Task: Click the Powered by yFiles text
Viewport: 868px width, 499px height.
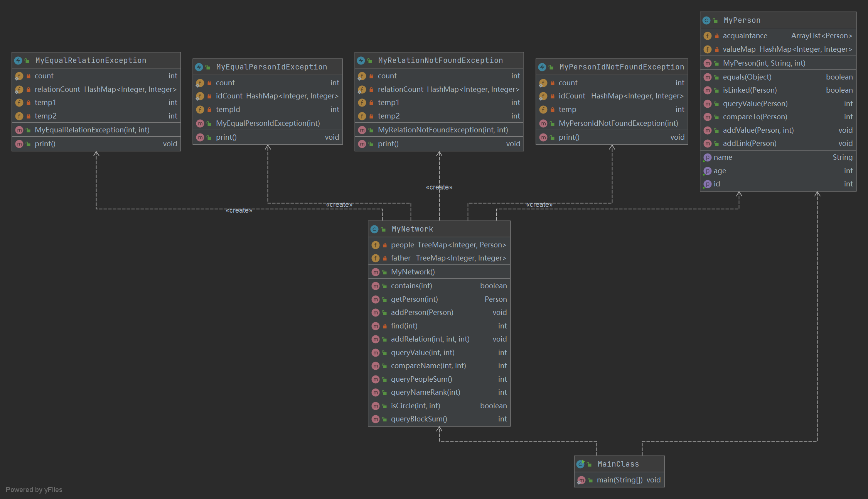Action: point(34,490)
